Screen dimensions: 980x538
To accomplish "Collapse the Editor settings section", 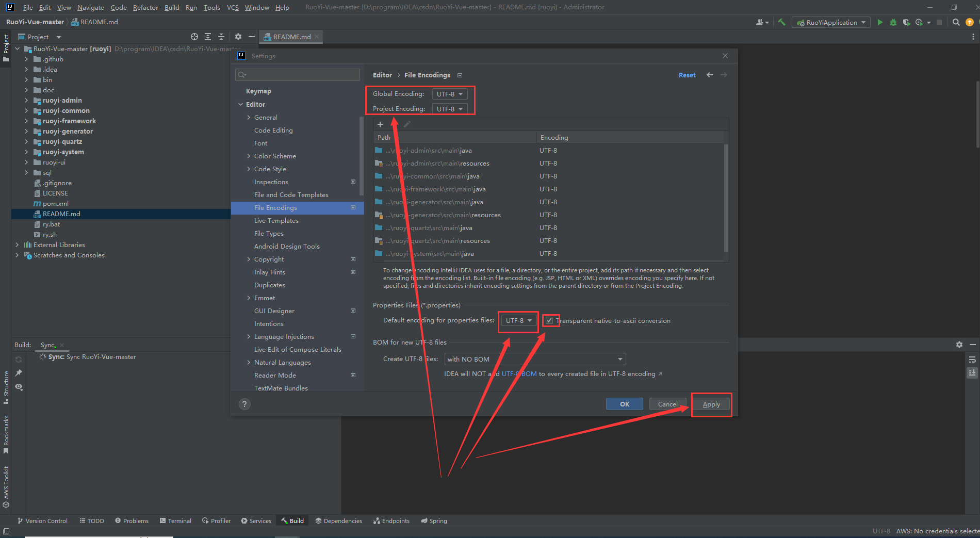I will (x=240, y=104).
